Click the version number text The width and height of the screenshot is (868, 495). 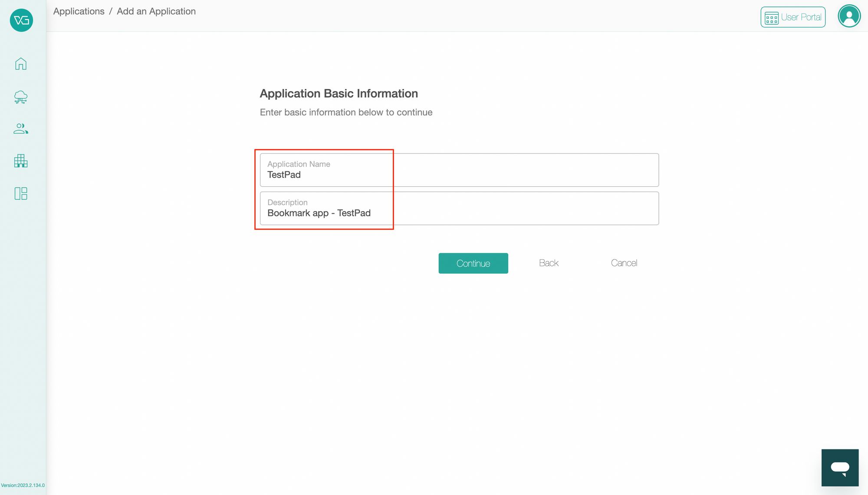(23, 485)
